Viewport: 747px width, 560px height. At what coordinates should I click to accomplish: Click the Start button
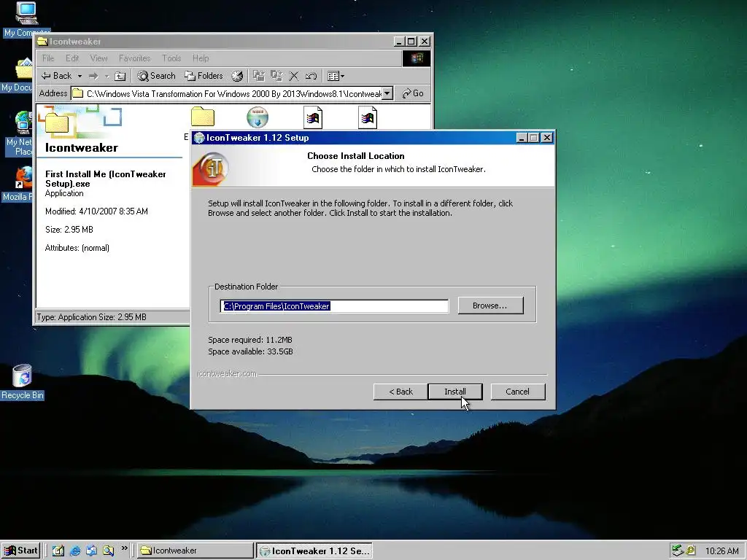pos(20,551)
